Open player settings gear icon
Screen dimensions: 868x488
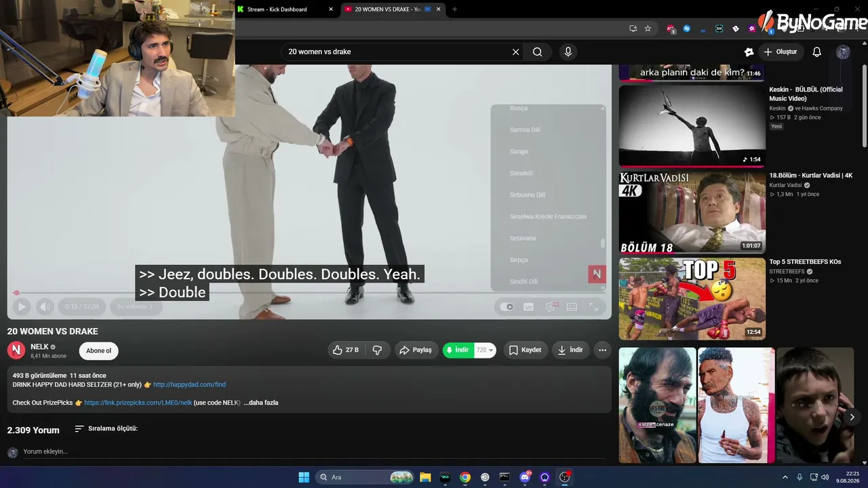[x=550, y=307]
